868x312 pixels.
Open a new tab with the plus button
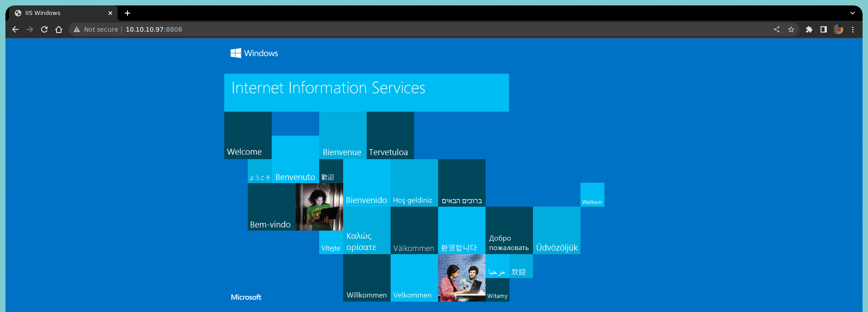tap(127, 13)
